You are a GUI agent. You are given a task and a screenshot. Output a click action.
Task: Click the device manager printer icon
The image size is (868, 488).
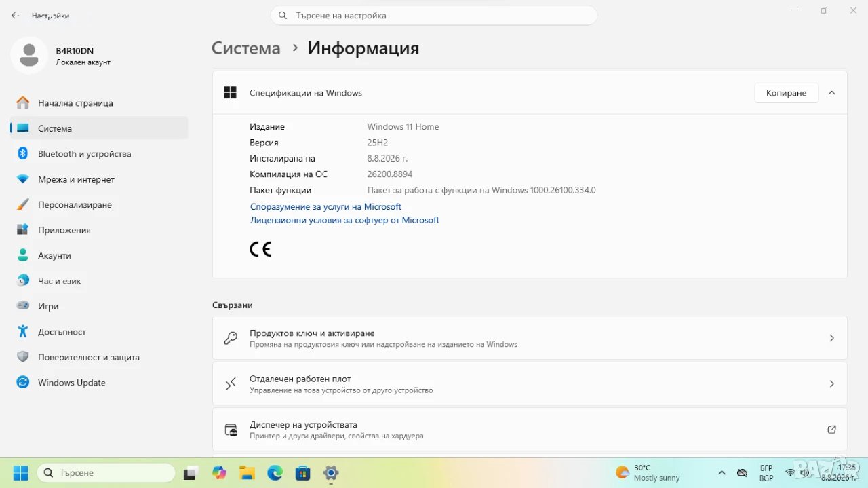point(231,430)
